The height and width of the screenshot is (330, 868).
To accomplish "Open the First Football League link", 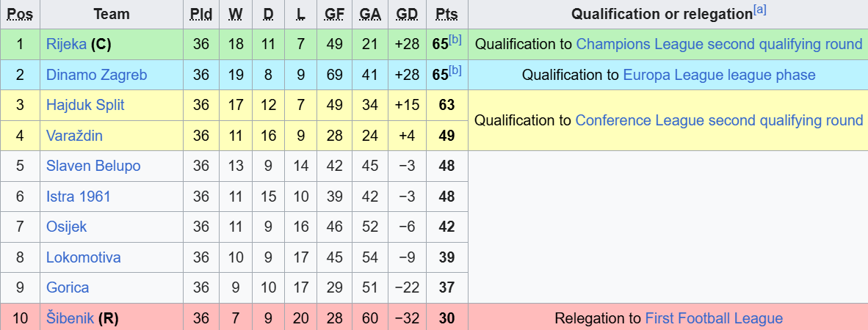I will click(x=714, y=318).
